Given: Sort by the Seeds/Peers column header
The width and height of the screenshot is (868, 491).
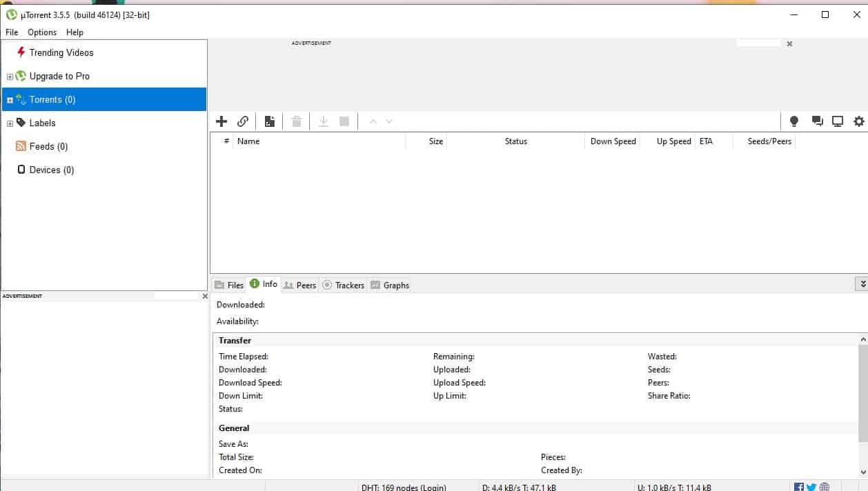Looking at the screenshot, I should [765, 141].
